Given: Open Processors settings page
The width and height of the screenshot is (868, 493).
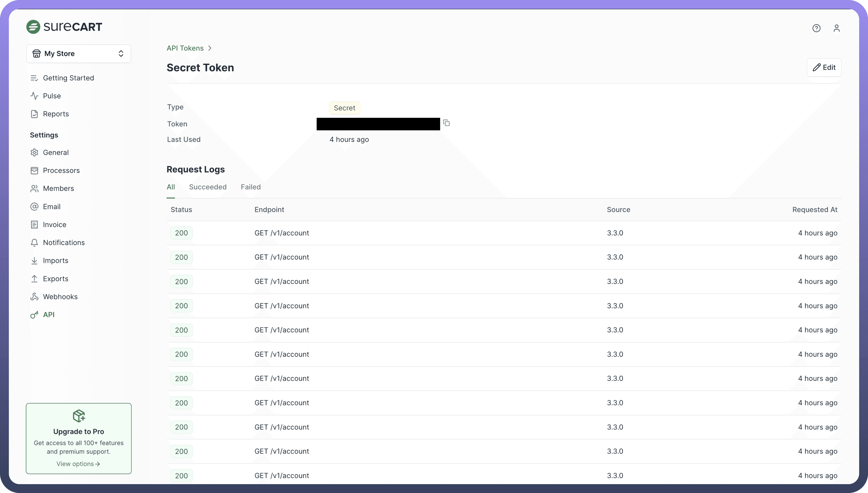Looking at the screenshot, I should (61, 170).
